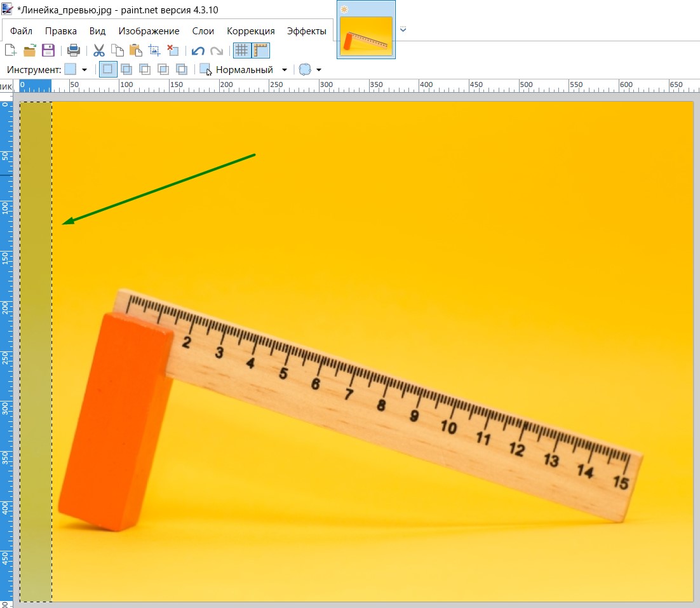Open the image list chevron dropdown
Viewport: 700px width, 608px height.
click(x=403, y=29)
